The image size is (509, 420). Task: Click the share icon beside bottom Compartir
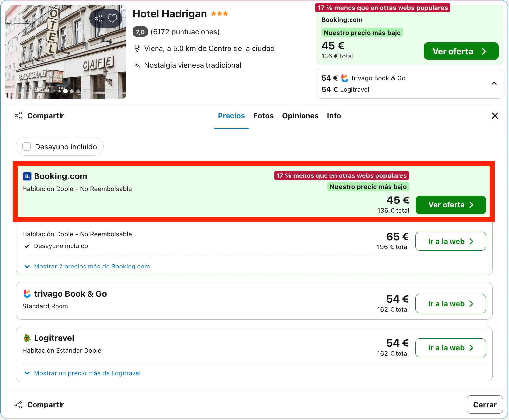coord(18,405)
